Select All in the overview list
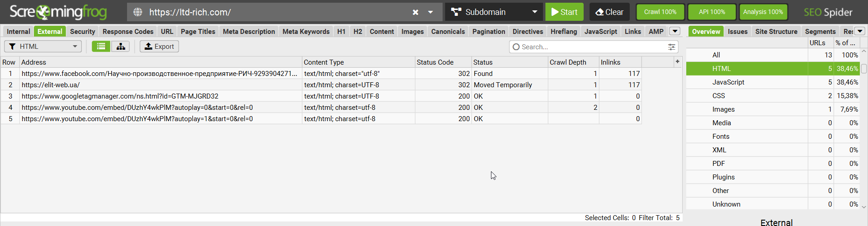 pyautogui.click(x=773, y=55)
